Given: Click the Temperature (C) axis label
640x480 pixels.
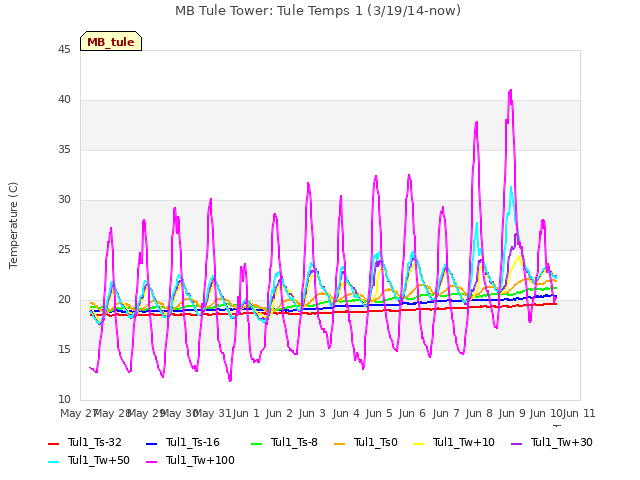Looking at the screenshot, I should (13, 225).
